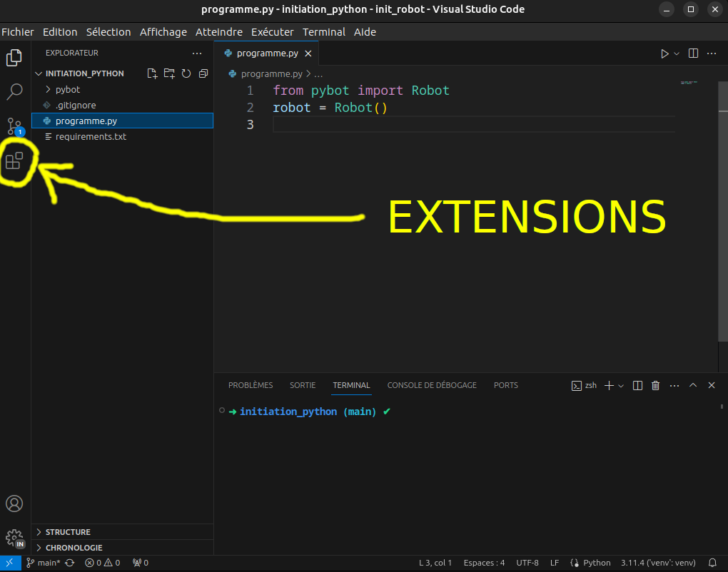Image resolution: width=728 pixels, height=572 pixels.
Task: Open the Extensions view in activity bar
Action: (x=14, y=160)
